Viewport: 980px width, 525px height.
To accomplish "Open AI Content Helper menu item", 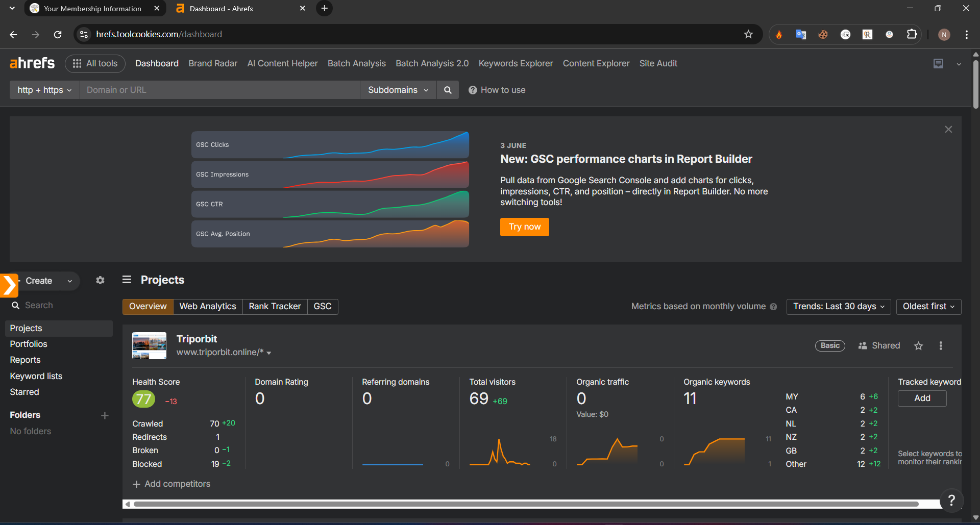I will click(282, 63).
